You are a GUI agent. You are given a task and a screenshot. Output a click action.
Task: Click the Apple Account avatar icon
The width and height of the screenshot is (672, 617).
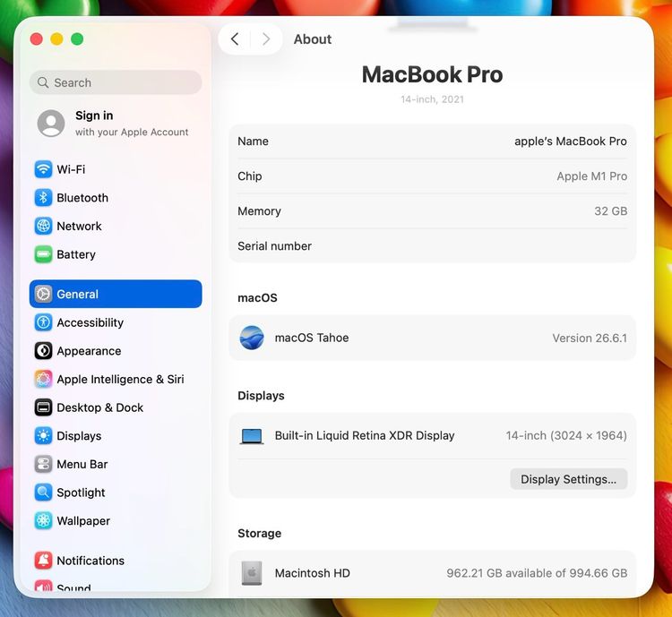click(x=51, y=123)
